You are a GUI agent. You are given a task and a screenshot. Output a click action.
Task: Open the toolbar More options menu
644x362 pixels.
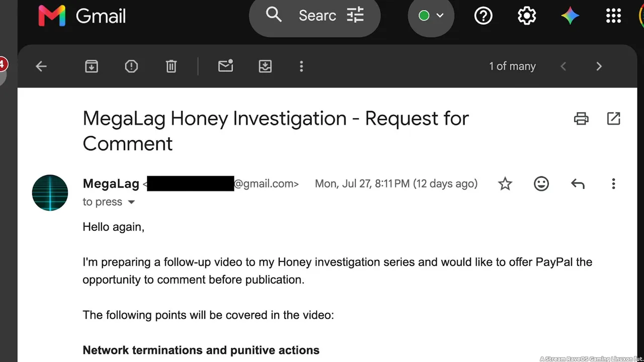[x=301, y=66]
